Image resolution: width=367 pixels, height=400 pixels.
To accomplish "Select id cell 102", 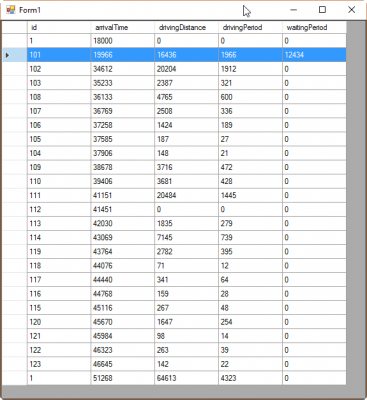I will [x=59, y=69].
